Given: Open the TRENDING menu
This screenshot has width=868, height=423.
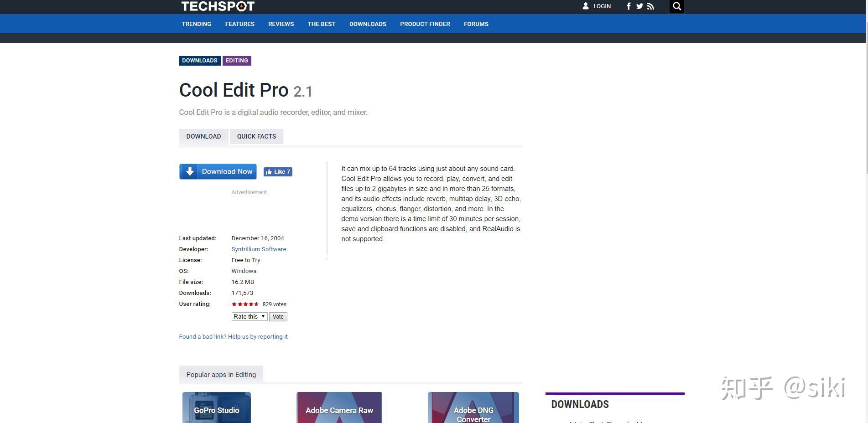Looking at the screenshot, I should tap(197, 24).
